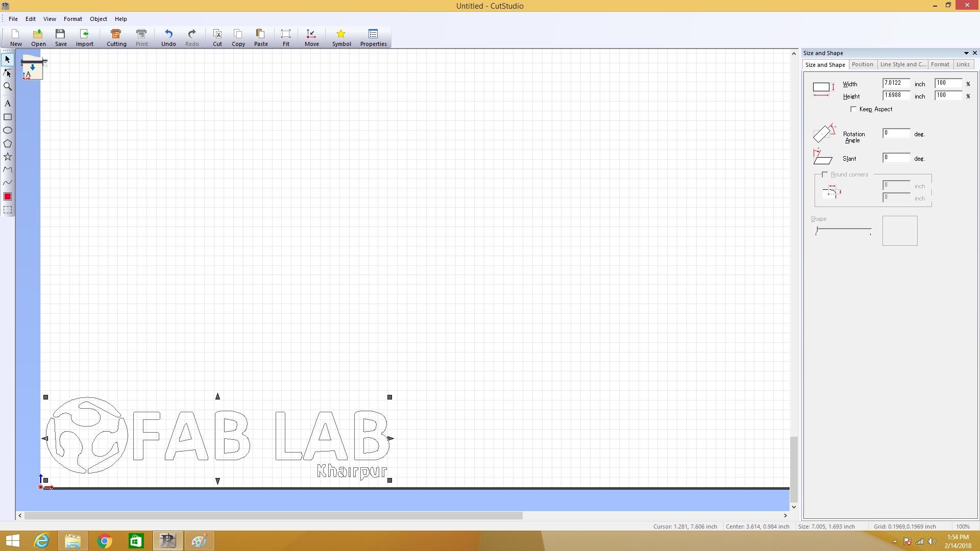Open the Move tool icon

311,37
